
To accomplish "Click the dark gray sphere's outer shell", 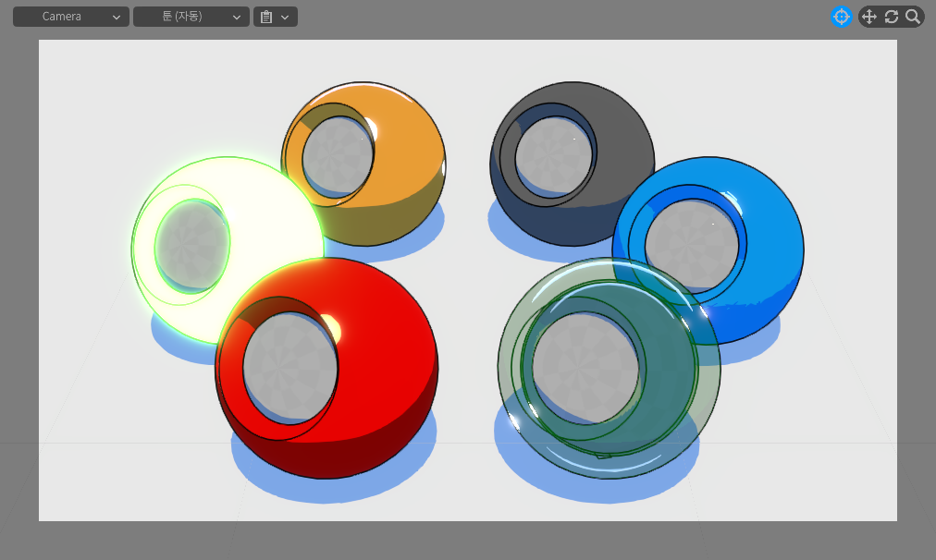I will (x=620, y=139).
